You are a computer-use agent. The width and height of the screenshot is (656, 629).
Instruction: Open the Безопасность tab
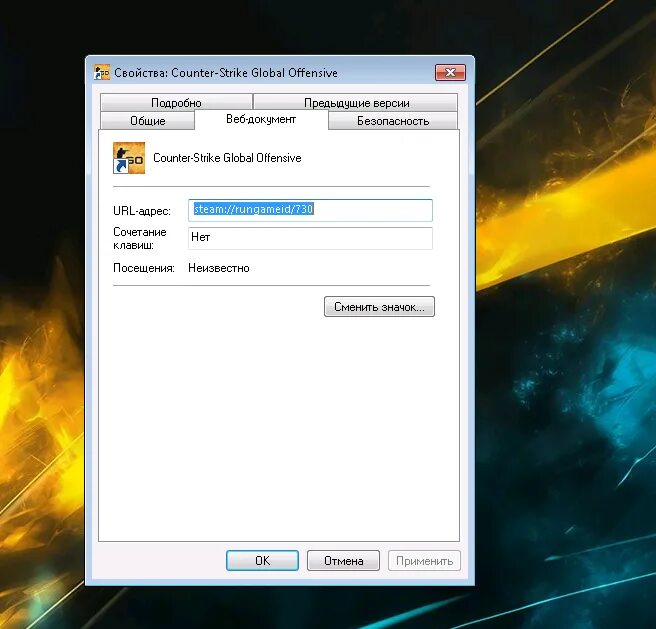click(x=393, y=121)
